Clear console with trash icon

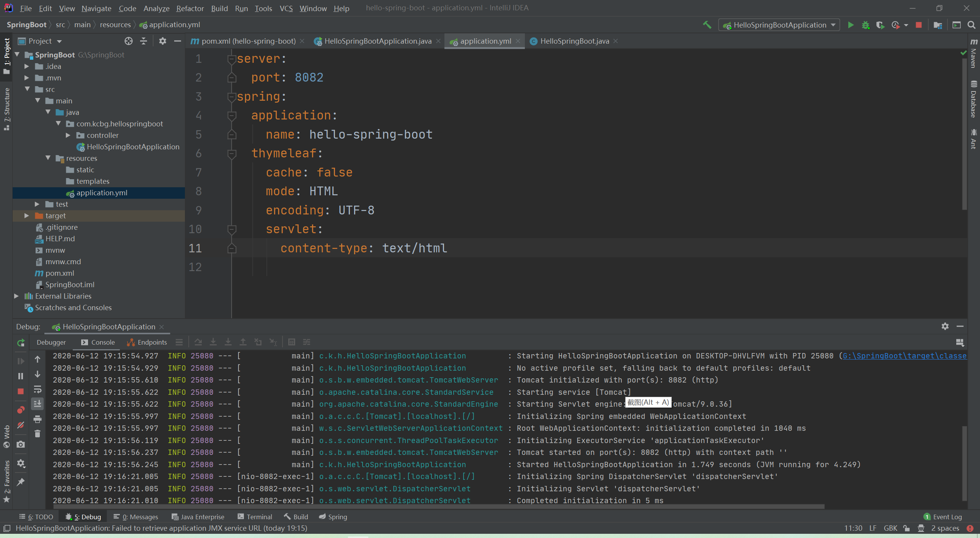click(38, 433)
